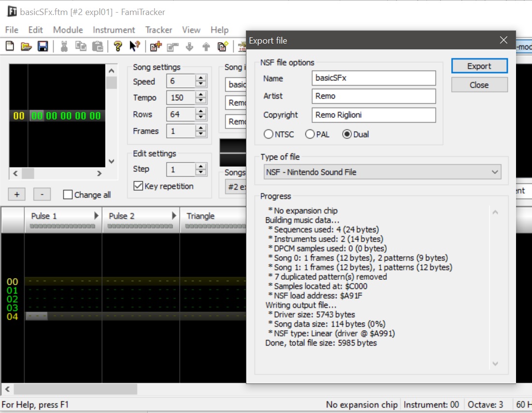
Task: Click the Export button
Action: coord(479,66)
